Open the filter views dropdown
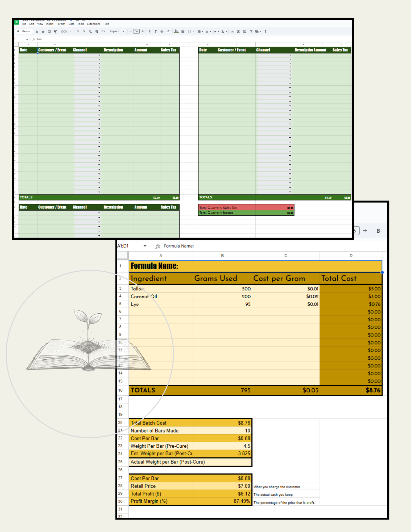 click(258, 31)
